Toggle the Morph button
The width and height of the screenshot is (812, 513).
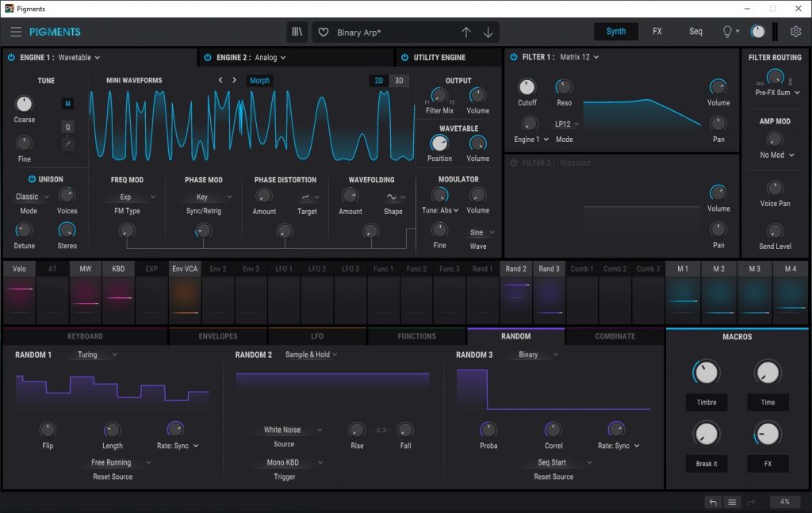point(259,81)
